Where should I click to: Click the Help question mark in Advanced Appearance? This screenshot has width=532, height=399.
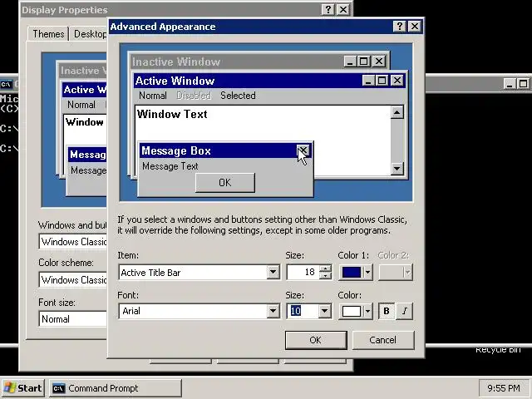point(400,27)
